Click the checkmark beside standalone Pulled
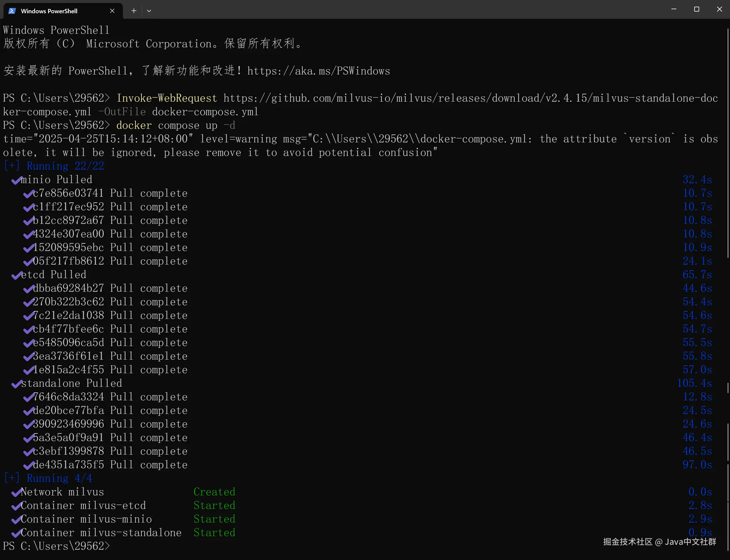The height and width of the screenshot is (560, 730). (x=16, y=384)
